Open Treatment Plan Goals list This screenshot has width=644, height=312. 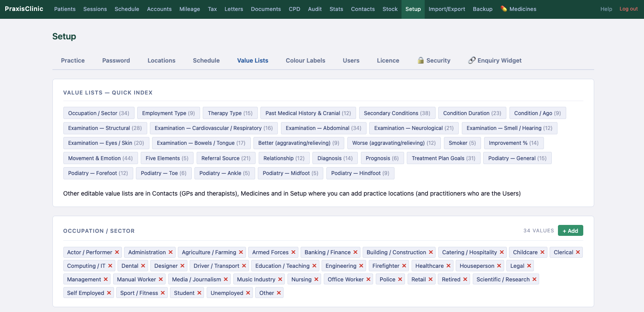pos(443,158)
